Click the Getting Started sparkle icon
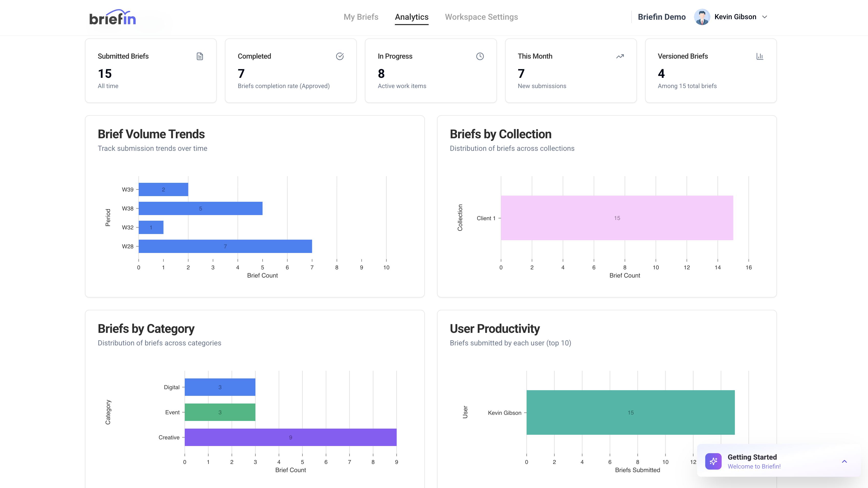Image resolution: width=868 pixels, height=488 pixels. coord(713,461)
